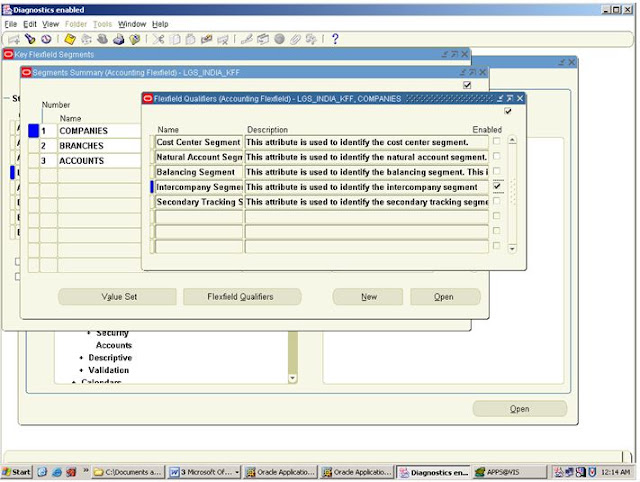Click the Show Navigator toolbar icon
The image size is (640, 482).
pyautogui.click(x=46, y=39)
